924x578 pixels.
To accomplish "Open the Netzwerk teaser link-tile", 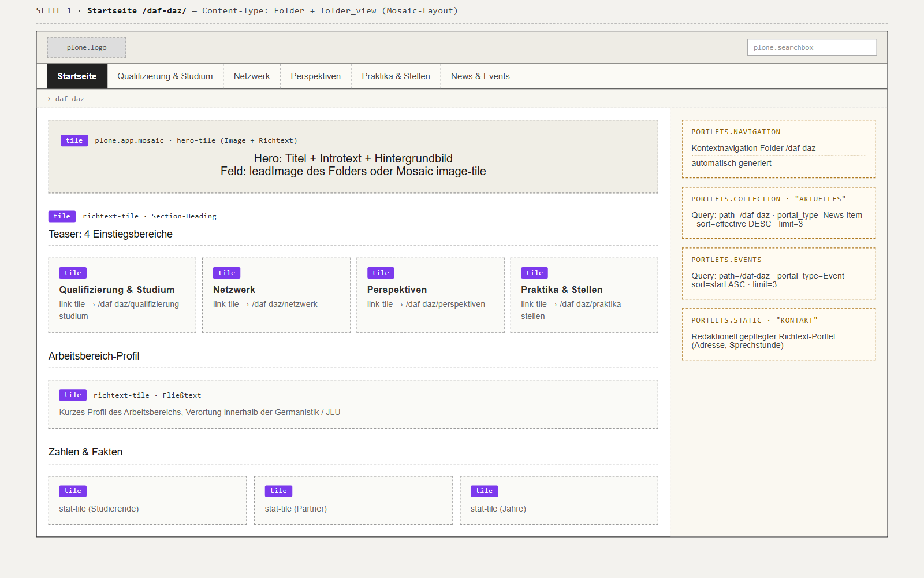I will 277,295.
